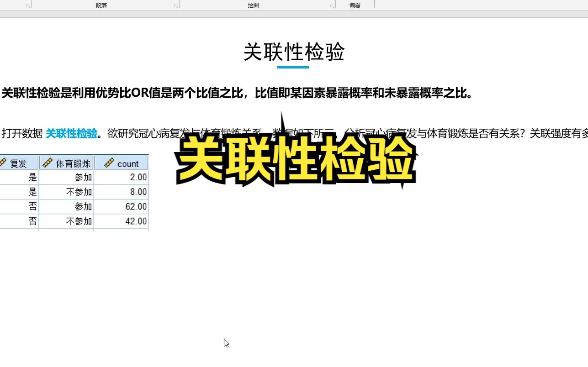Click the words 打开数据 in the paragraph

22,133
